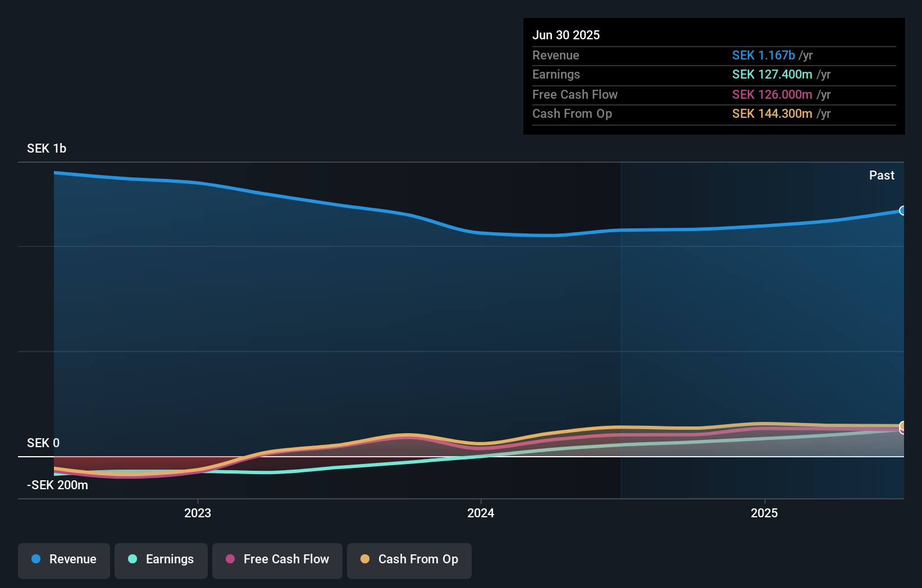The height and width of the screenshot is (588, 922).
Task: Click the 2023 x-axis label
Action: 198,513
